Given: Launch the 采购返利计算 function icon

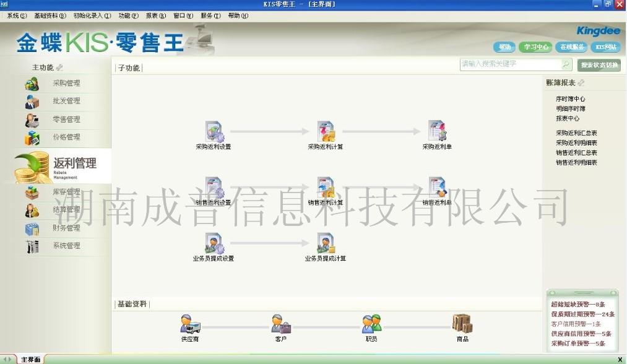Looking at the screenshot, I should (326, 131).
